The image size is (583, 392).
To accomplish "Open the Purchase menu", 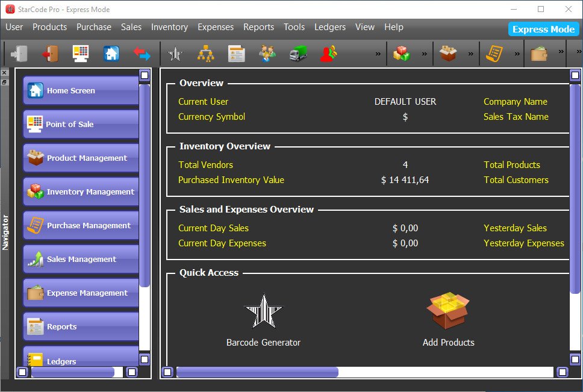I will (94, 27).
